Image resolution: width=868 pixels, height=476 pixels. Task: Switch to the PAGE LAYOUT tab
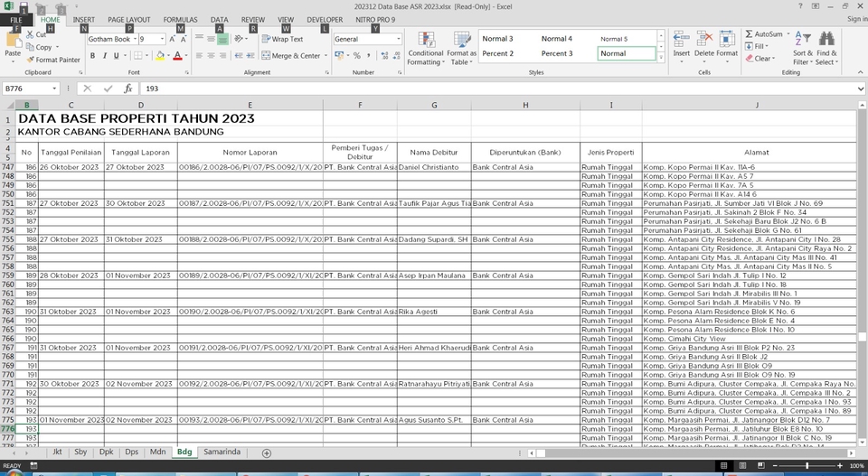129,20
